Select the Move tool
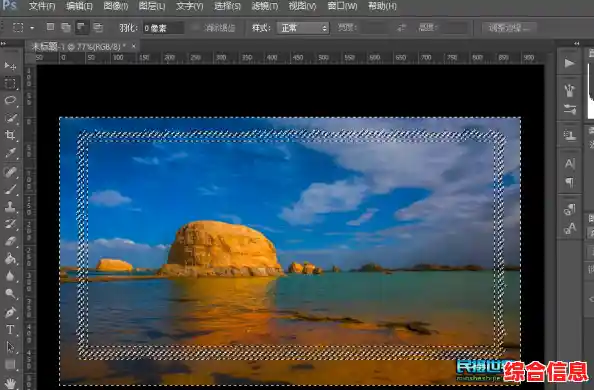This screenshot has width=594, height=390. tap(10, 66)
